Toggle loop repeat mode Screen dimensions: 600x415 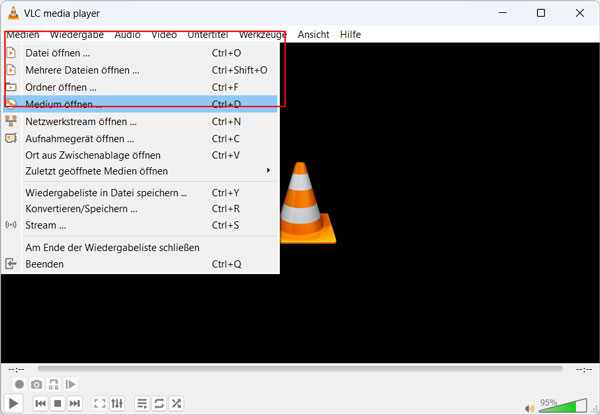coord(159,403)
